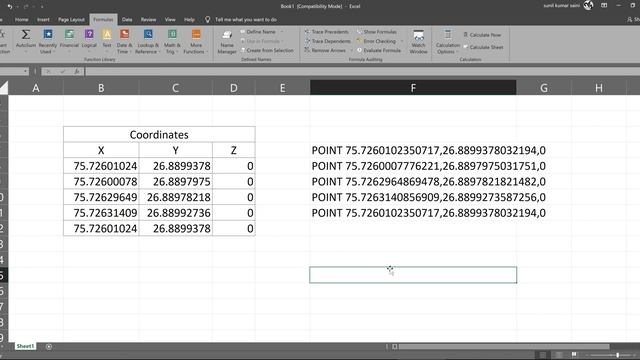Click Evaluate Formula
The height and width of the screenshot is (360, 640).
(379, 51)
